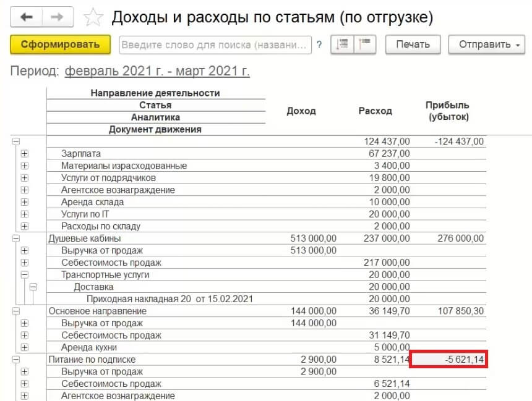Click the Доставка analytics row label
This screenshot has height=401, width=532.
pyautogui.click(x=93, y=287)
